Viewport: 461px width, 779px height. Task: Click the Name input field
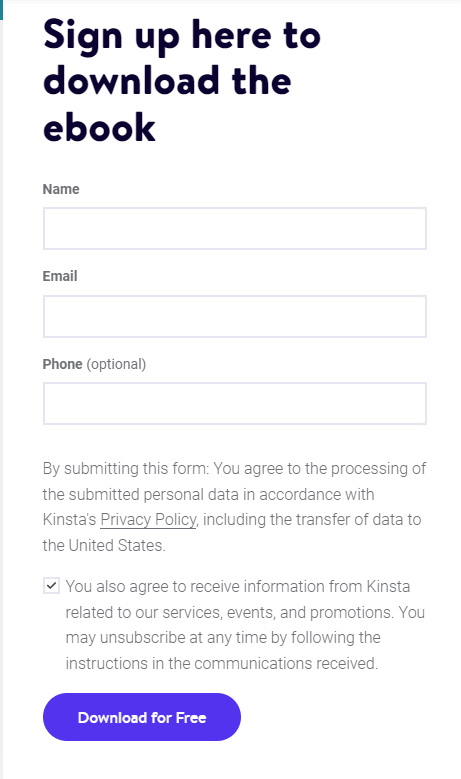[x=234, y=229]
